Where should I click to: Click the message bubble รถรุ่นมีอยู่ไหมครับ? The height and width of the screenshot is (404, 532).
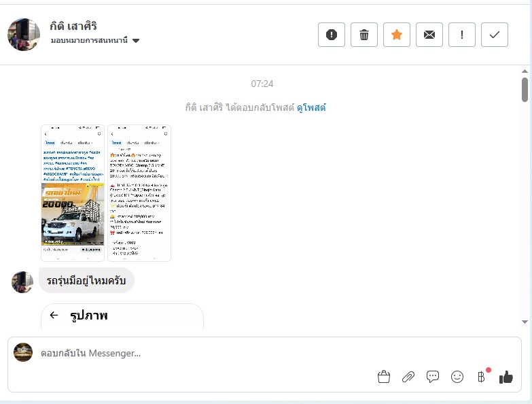click(86, 280)
